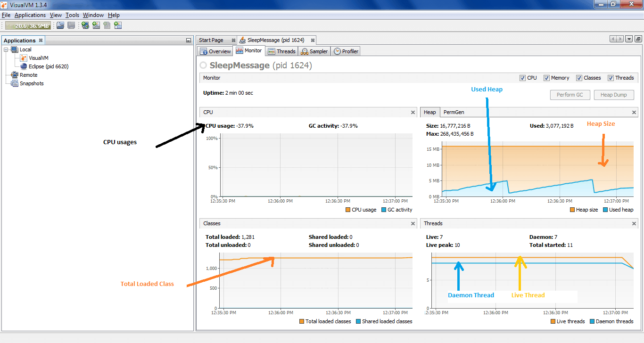Uncheck the Threads checkbox in Monitor bar
Screen dimensions: 644x343
tap(611, 78)
